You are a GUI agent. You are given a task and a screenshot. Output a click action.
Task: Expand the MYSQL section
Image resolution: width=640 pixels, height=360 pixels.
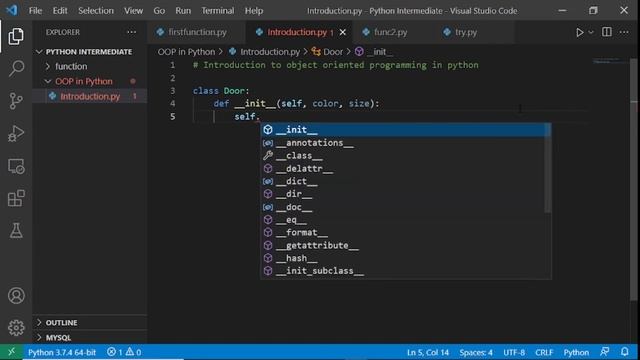90,338
